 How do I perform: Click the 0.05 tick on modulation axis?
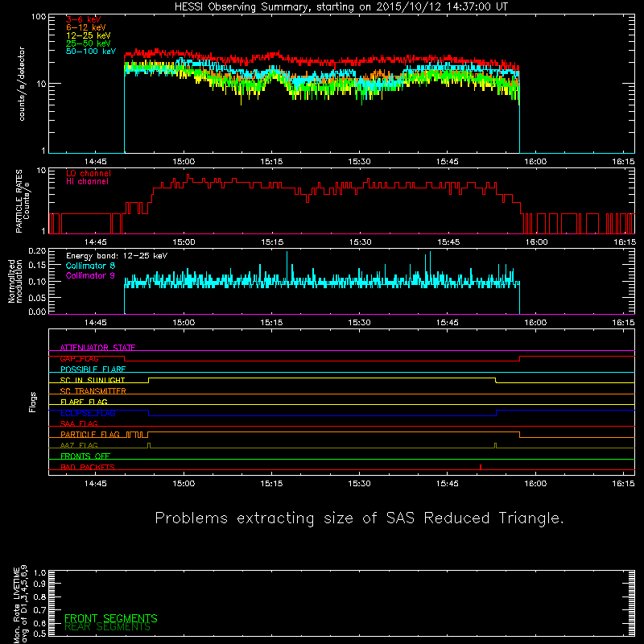click(37, 297)
